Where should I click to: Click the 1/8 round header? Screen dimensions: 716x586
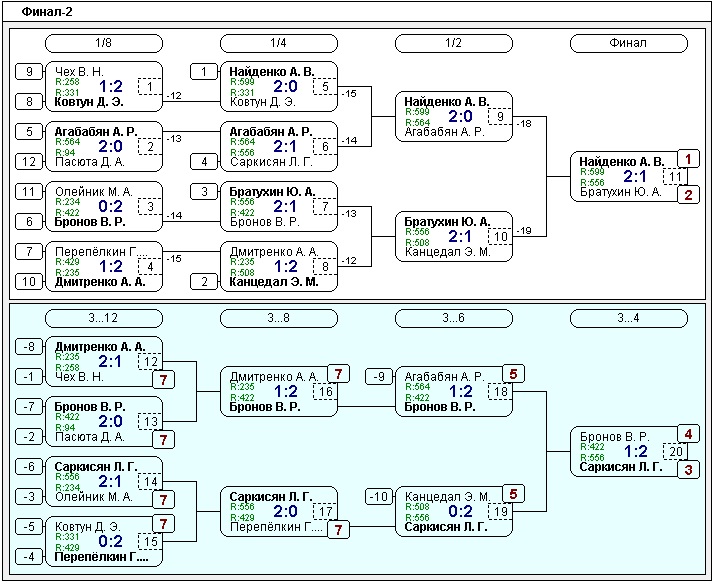104,43
